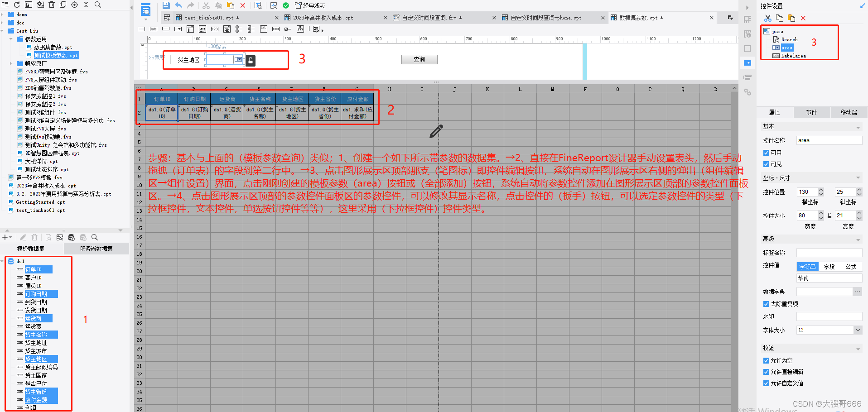Click the refresh icon above the file tree
Image resolution: width=868 pixels, height=412 pixels.
pos(17,5)
